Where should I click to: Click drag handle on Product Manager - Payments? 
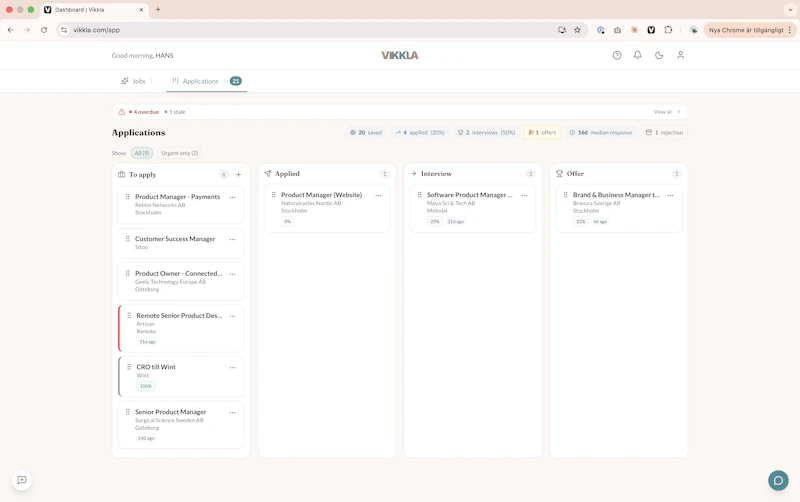click(128, 196)
